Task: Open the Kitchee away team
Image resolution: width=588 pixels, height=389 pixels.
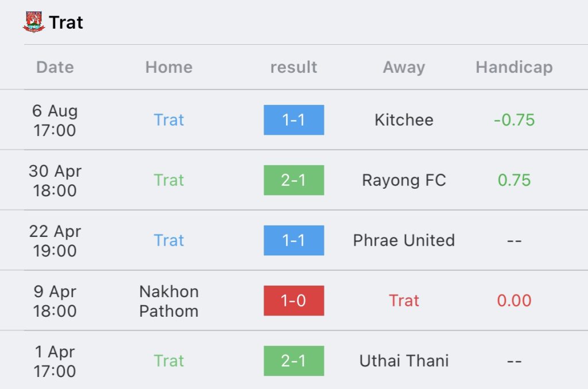Action: tap(404, 120)
